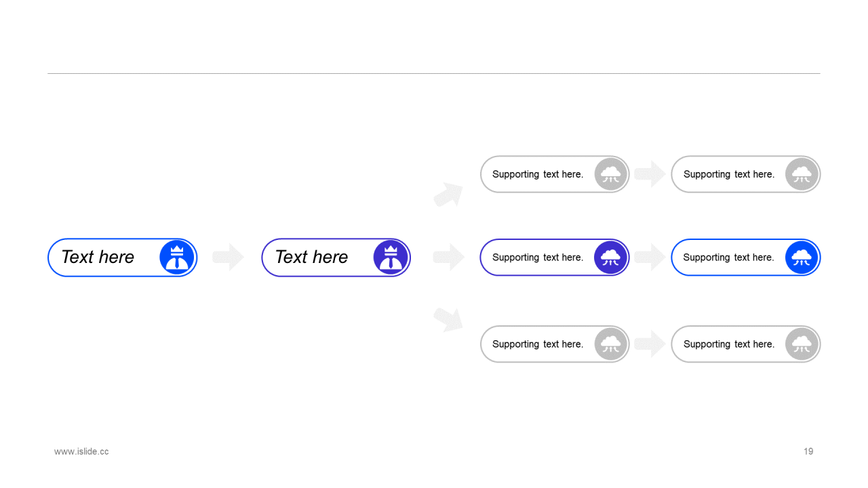This screenshot has height=488, width=868.
Task: Click gray cloud icon in top-left supporting pill
Action: pos(611,174)
